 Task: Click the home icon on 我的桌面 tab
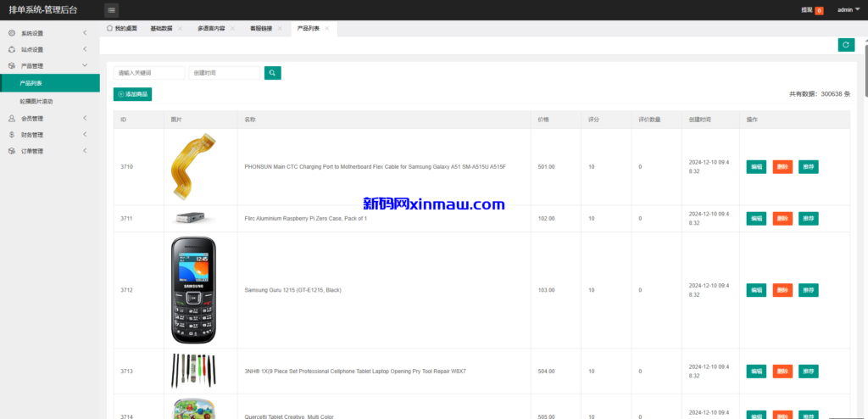(x=110, y=28)
